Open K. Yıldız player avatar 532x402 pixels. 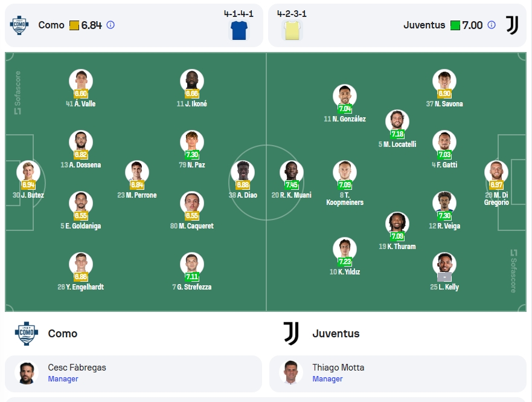345,249
